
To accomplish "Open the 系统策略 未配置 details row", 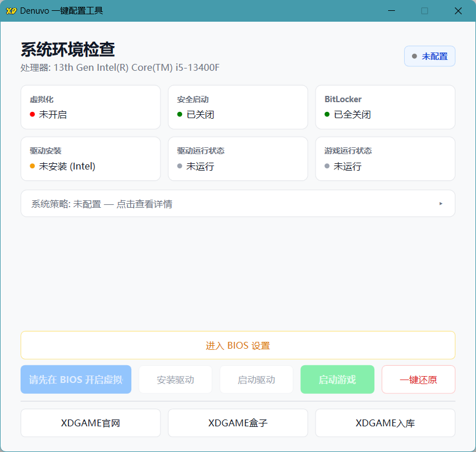I will [x=228, y=204].
